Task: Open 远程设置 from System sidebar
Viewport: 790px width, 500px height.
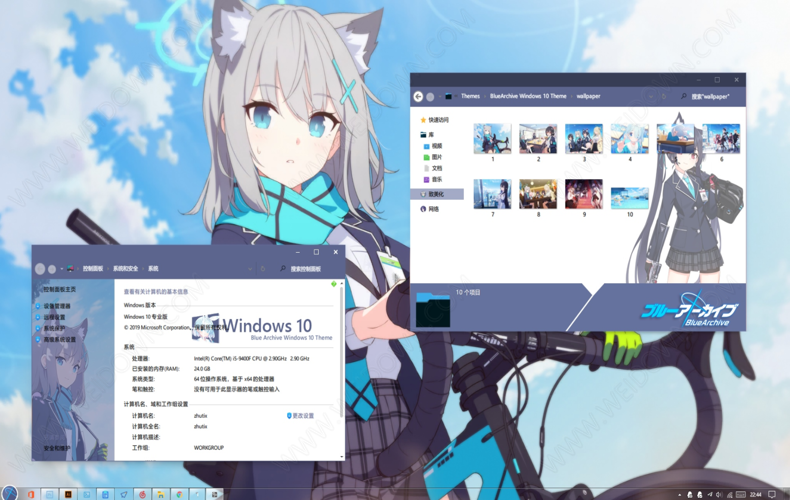Action: point(54,317)
